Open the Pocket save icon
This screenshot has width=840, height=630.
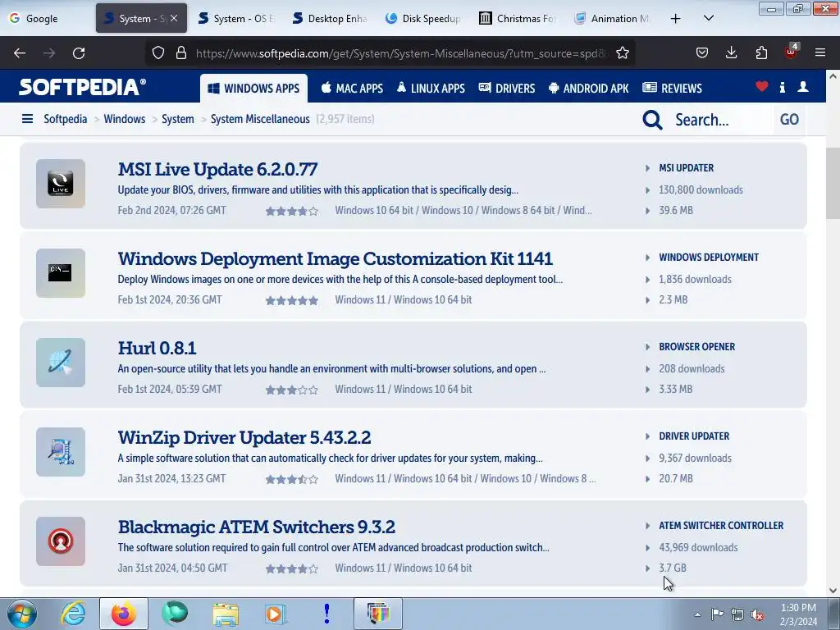[x=702, y=52]
